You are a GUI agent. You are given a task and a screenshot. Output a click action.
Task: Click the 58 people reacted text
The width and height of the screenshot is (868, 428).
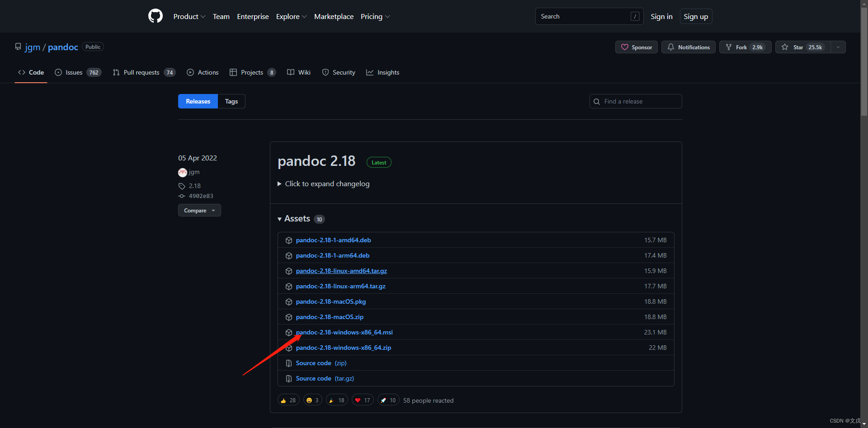[x=428, y=400]
